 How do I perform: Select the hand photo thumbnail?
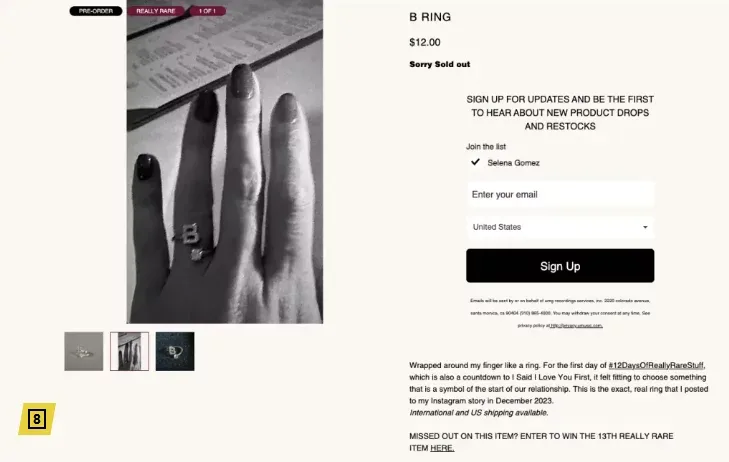(129, 351)
